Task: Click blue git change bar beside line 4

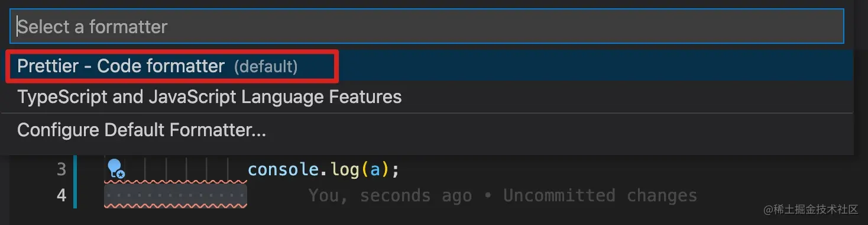Action: tap(75, 195)
